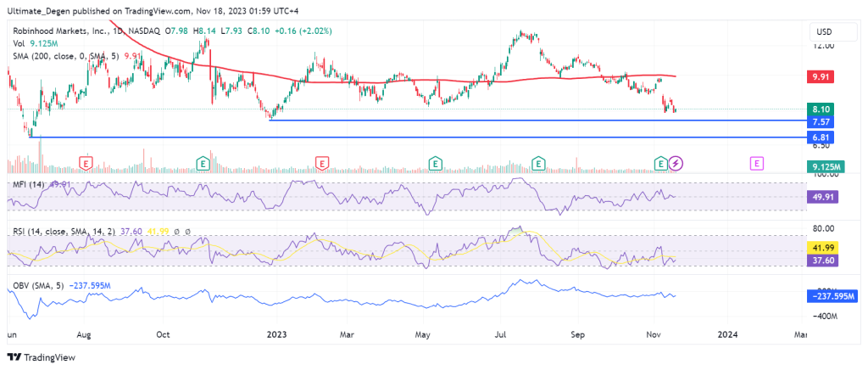
Task: Click the Nov label on time axis
Action: [x=654, y=334]
